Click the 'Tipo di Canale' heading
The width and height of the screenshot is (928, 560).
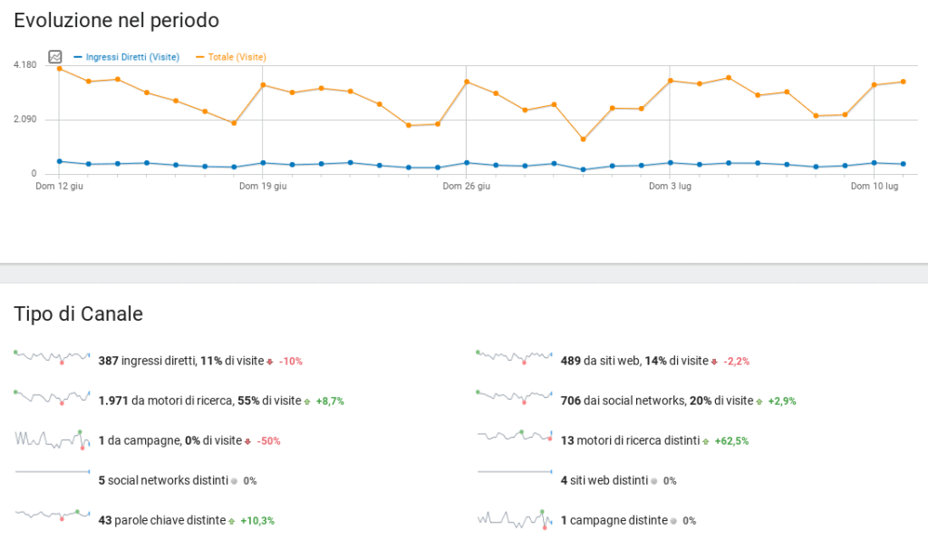(x=78, y=314)
